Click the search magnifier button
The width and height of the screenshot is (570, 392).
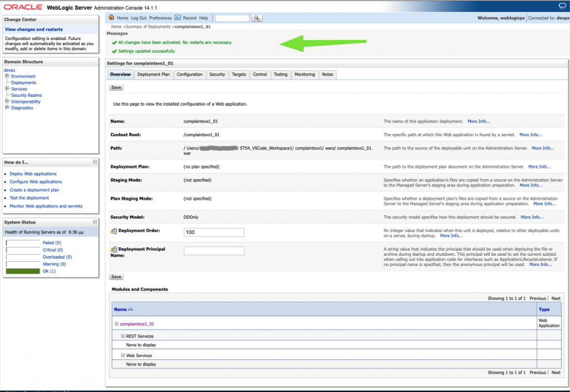[x=257, y=18]
